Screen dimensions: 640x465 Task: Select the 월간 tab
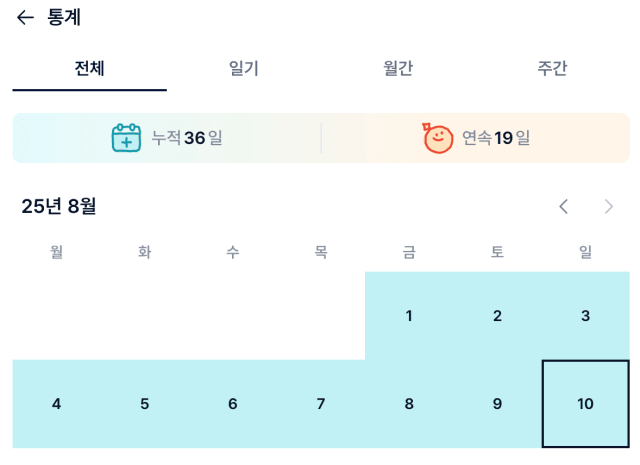pos(398,68)
